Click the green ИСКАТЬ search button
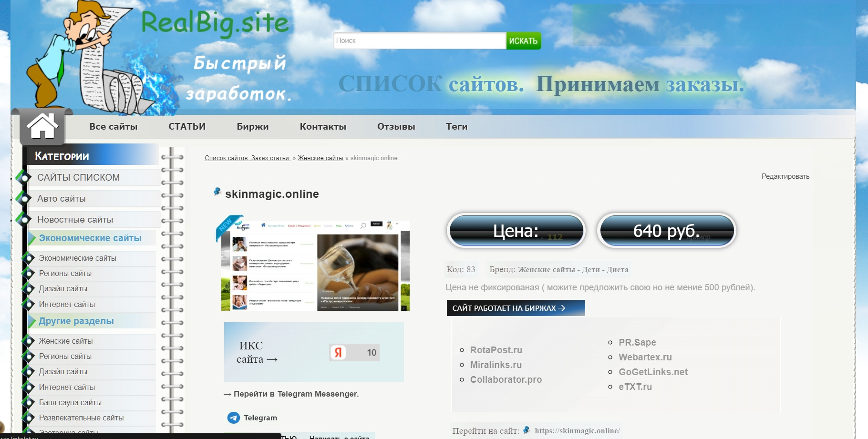Viewport: 868px width, 439px height. click(x=524, y=41)
